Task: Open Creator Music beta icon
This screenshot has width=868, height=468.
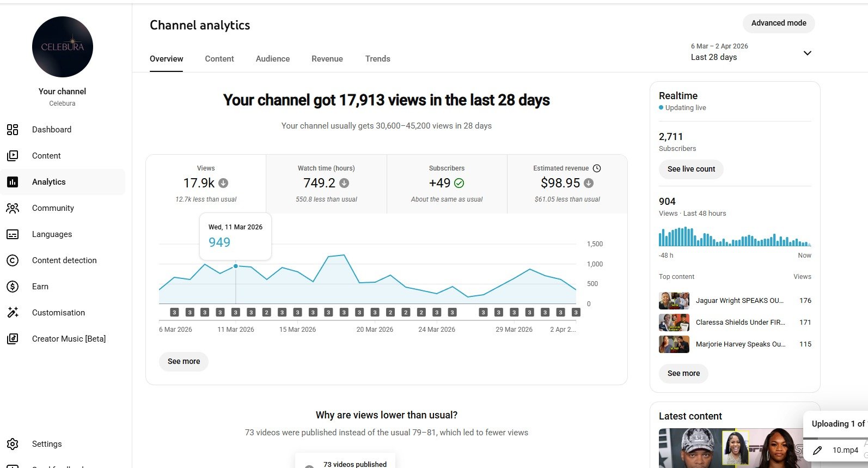Action: point(13,339)
